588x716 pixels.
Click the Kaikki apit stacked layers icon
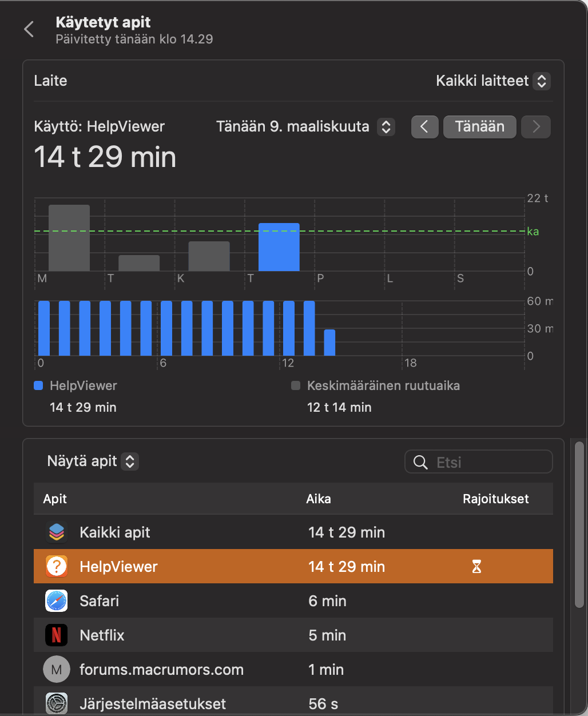click(x=56, y=532)
